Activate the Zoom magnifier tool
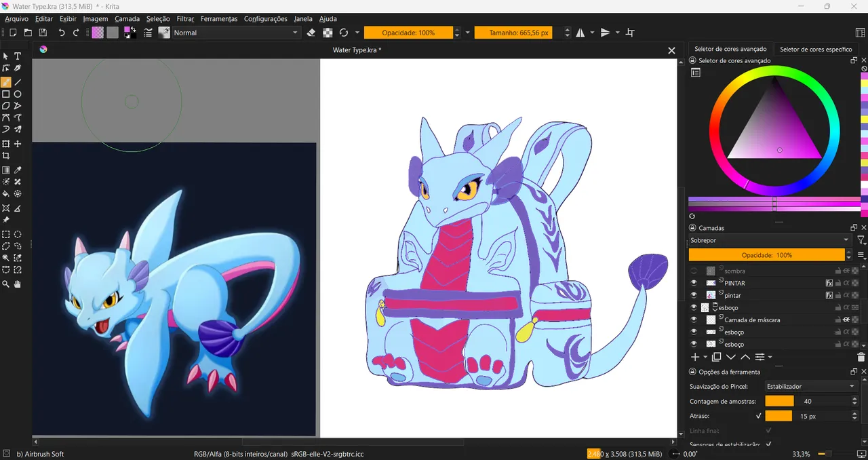 click(x=6, y=285)
